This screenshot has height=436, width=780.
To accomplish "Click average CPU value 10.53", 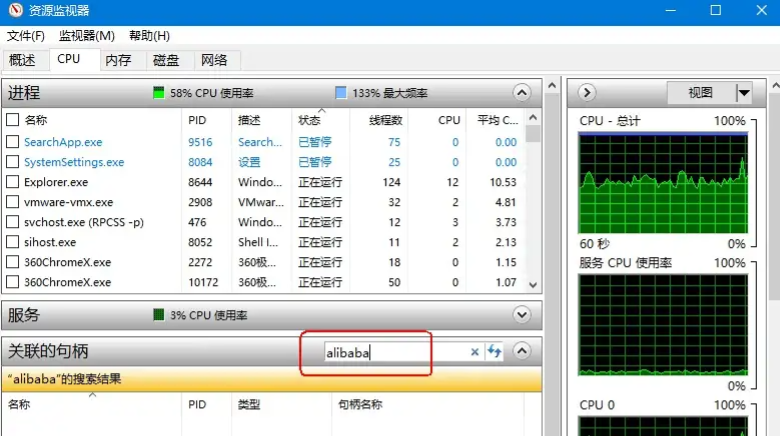I will coord(503,182).
